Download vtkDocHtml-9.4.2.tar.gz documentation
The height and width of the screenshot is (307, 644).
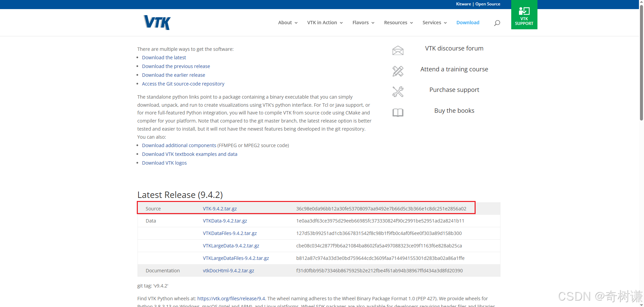(229, 271)
